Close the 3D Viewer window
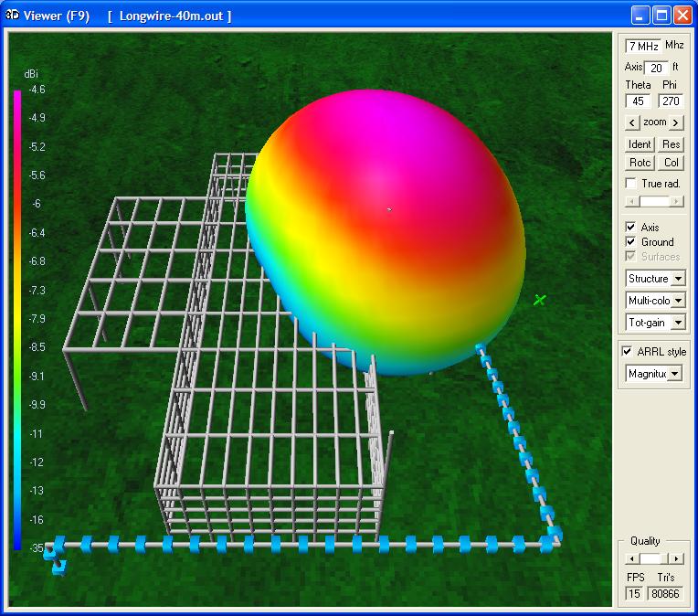This screenshot has width=698, height=616. 682,16
